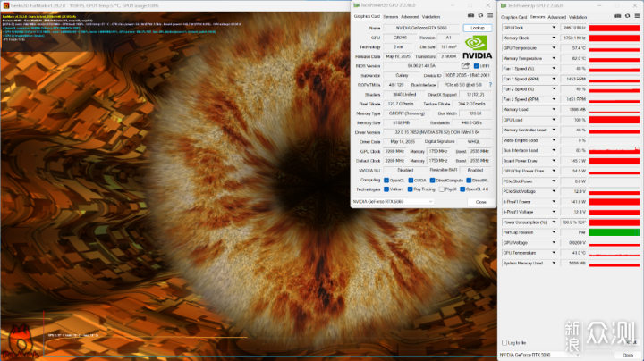Screen dimensions: 644x361
Task: Toggle the PhysX checkbox
Action: [442, 189]
